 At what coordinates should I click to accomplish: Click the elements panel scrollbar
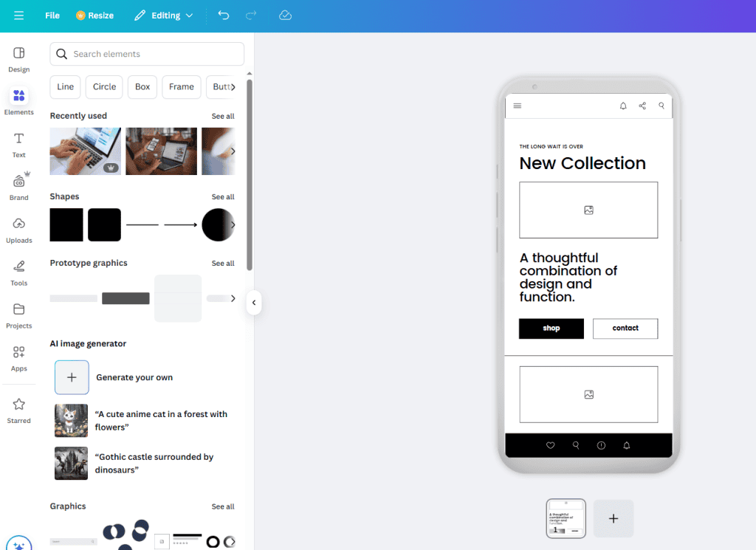pyautogui.click(x=250, y=174)
